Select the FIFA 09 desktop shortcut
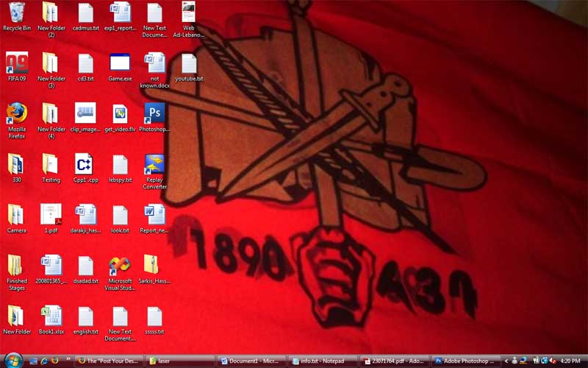Viewport: 588px width, 368px height. 16,63
